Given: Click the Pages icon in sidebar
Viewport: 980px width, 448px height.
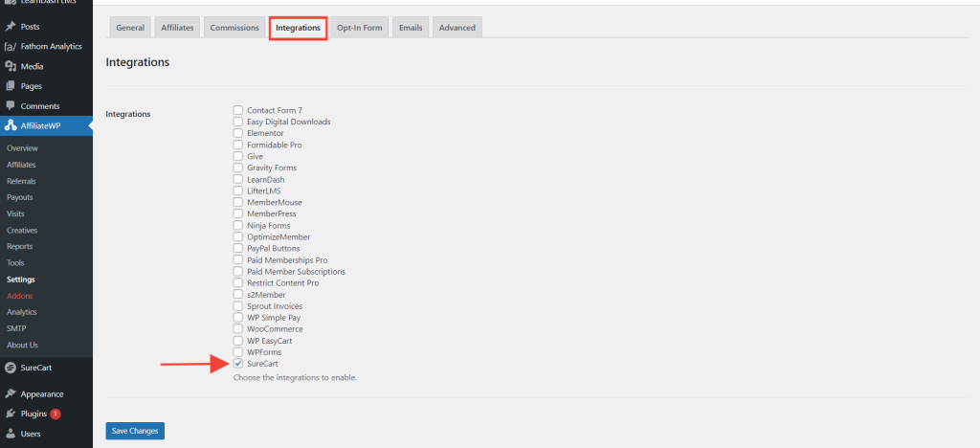Looking at the screenshot, I should click(x=10, y=86).
